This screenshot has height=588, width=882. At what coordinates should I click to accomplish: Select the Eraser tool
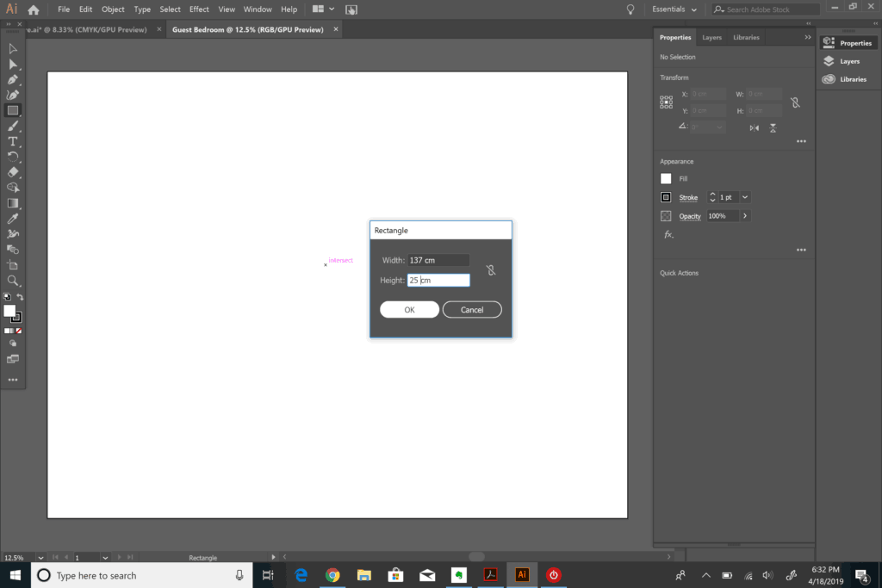(12, 172)
